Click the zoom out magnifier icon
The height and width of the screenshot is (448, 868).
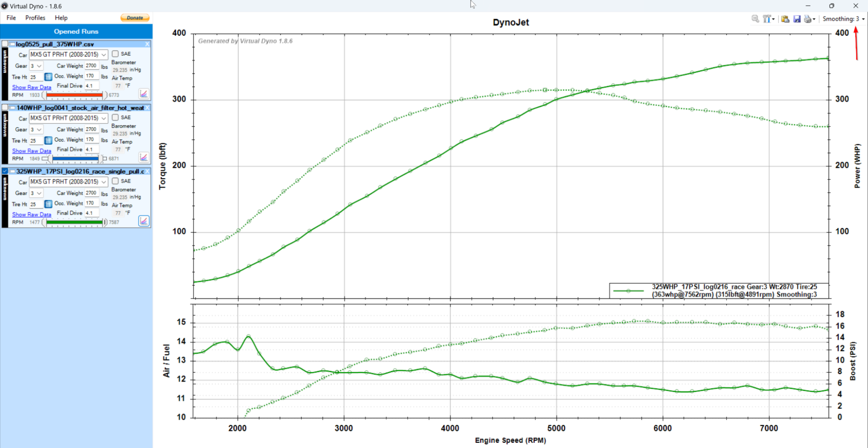[755, 19]
